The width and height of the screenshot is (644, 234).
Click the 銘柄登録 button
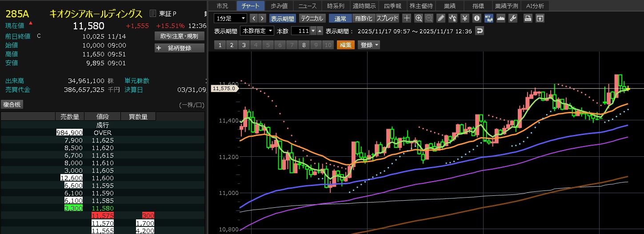(x=180, y=48)
